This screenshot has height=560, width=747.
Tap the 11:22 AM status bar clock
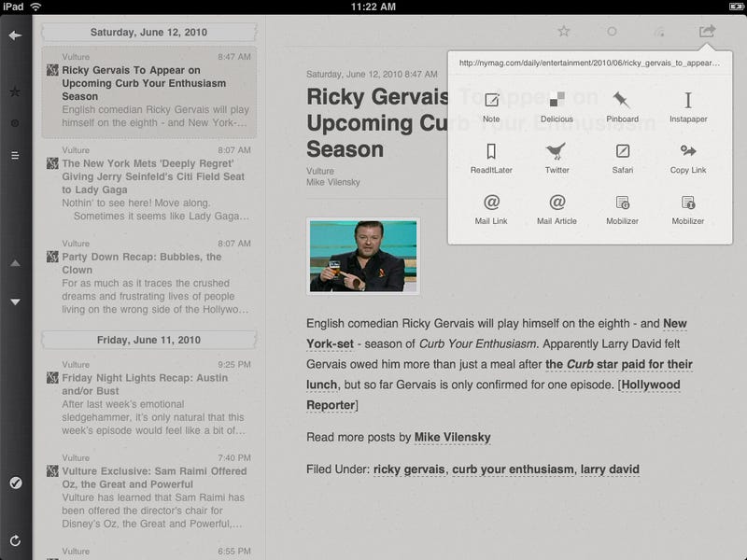(x=373, y=7)
